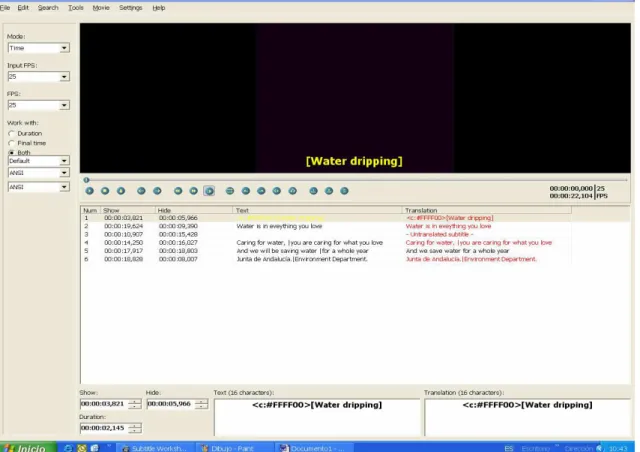Viewport: 640px width, 452px height.
Task: Click the End subtitle button
Action: point(293,191)
